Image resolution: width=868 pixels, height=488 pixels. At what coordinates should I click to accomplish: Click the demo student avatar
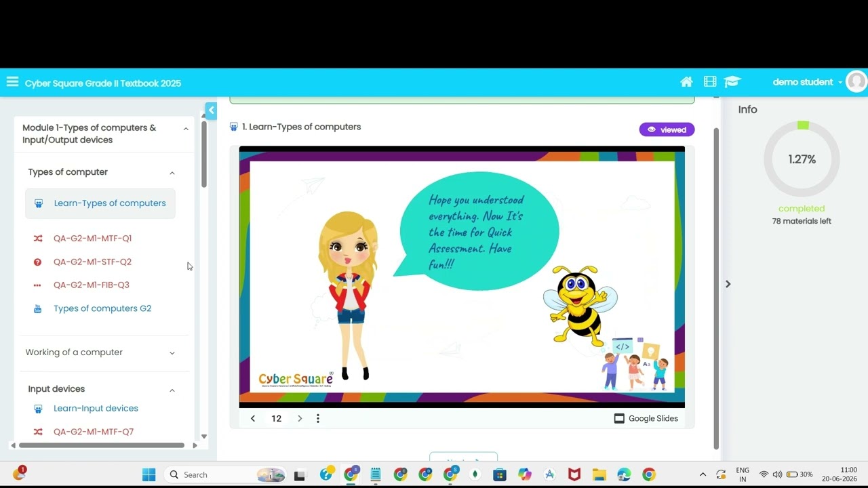coord(856,82)
